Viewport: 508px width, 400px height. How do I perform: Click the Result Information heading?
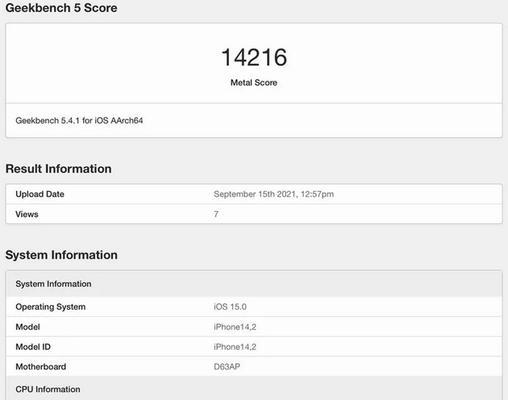click(x=58, y=169)
